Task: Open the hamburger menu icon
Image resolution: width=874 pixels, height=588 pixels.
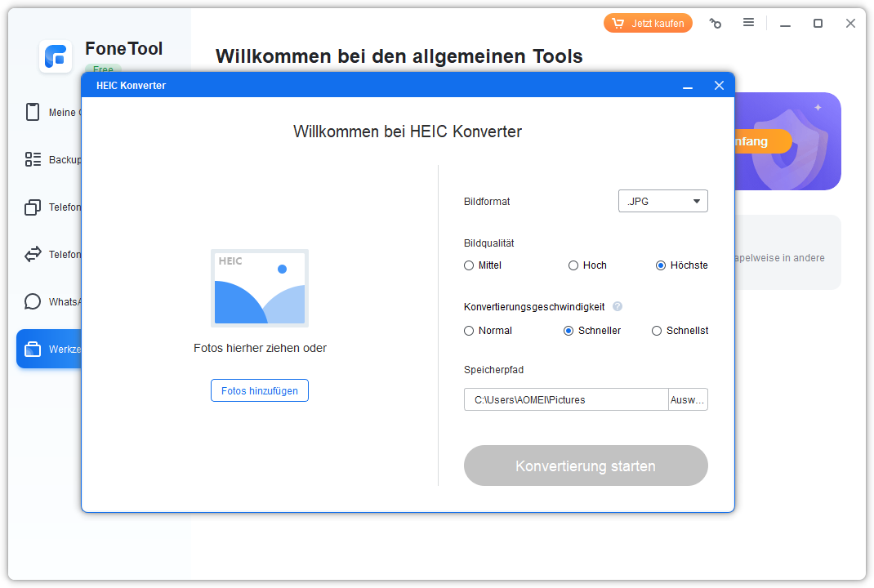Action: [x=748, y=23]
